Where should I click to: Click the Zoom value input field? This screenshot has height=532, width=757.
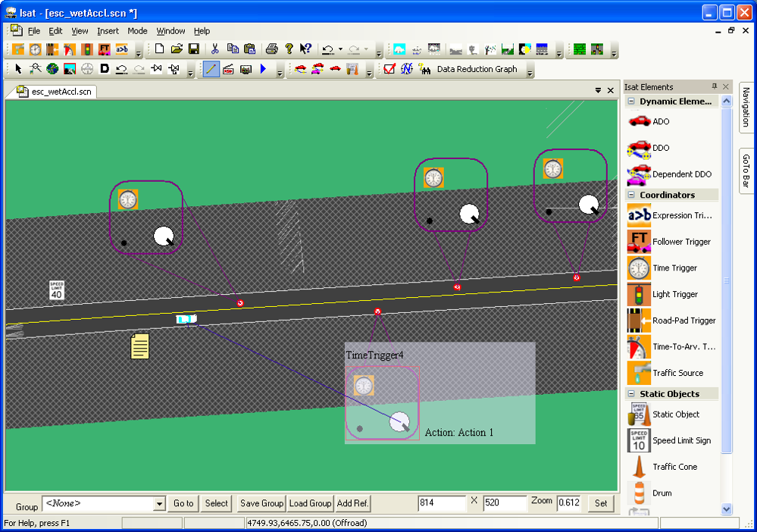(570, 503)
